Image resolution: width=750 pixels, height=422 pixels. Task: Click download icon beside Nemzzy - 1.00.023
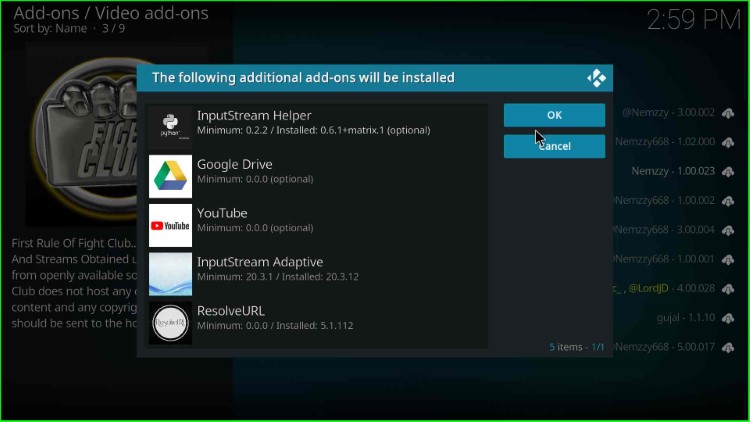[x=728, y=171]
